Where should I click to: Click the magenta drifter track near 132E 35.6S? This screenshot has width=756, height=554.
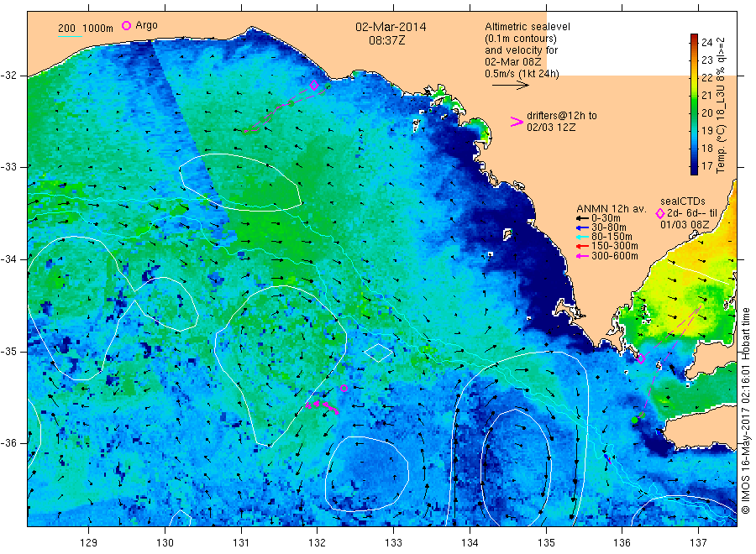click(323, 406)
